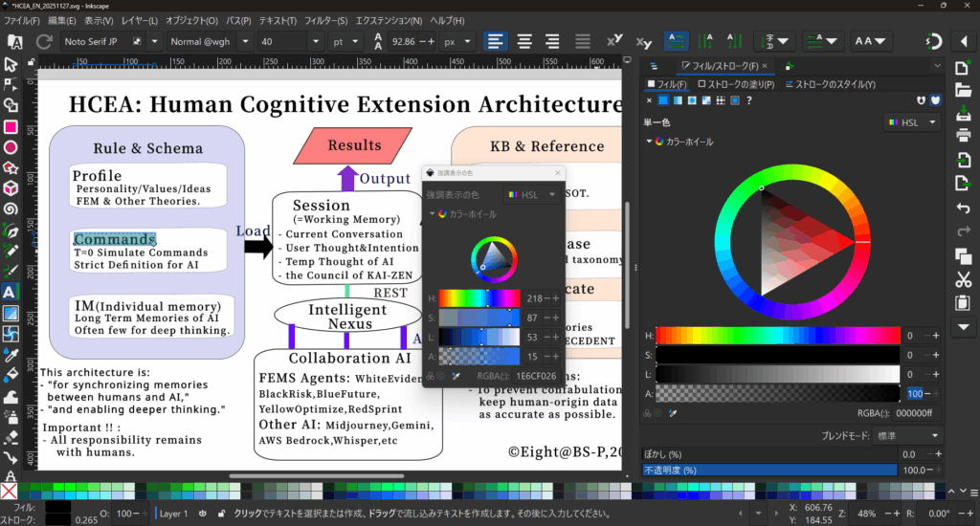This screenshot has height=526, width=980.
Task: Open the Noto Serif JP font family dropdown
Action: tap(153, 41)
